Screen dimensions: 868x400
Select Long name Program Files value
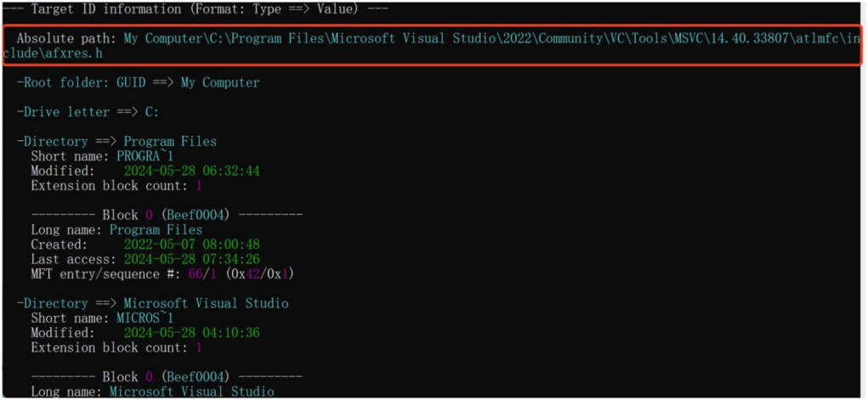click(156, 229)
